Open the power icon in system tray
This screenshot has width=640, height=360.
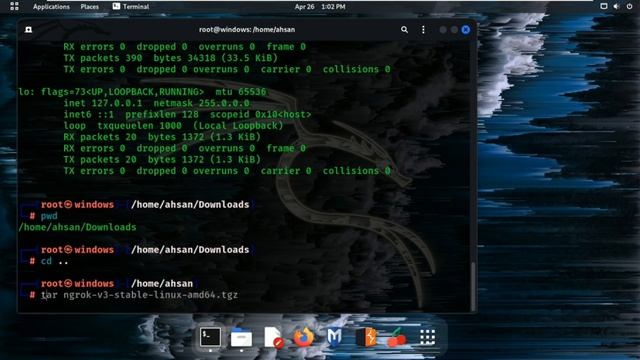(x=629, y=6)
